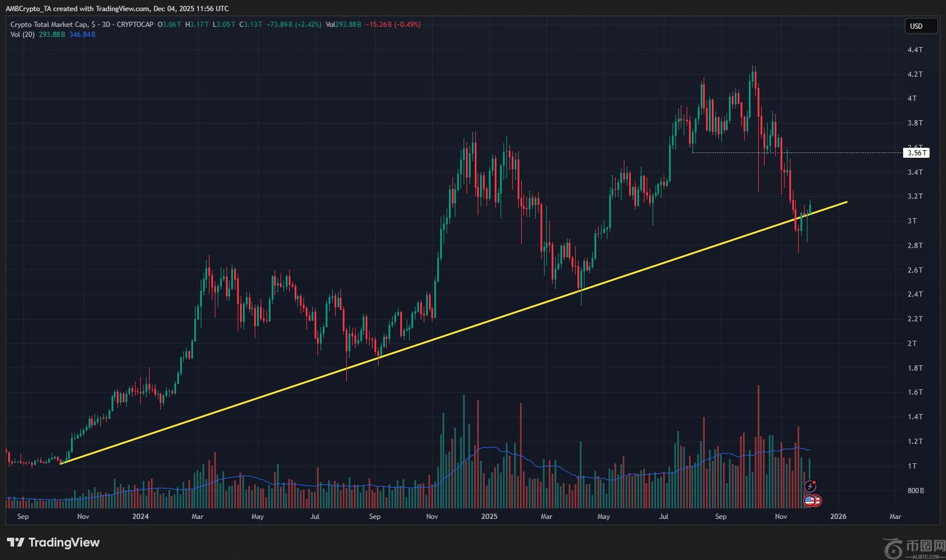Click the Crypto Total Market Cap symbol title
The width and height of the screenshot is (946, 560).
tap(49, 25)
